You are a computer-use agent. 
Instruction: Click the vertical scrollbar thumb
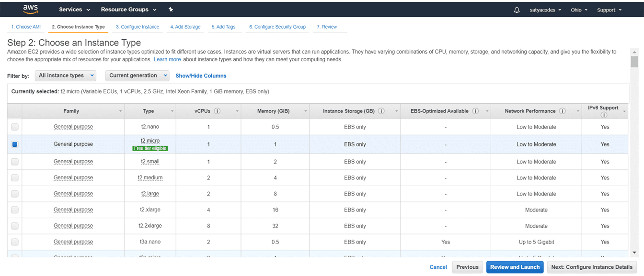[x=634, y=62]
